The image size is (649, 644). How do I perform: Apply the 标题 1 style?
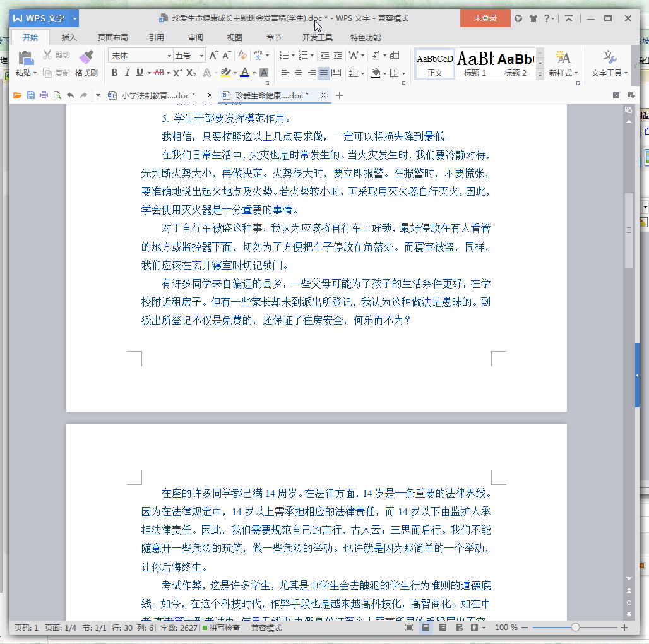click(475, 64)
